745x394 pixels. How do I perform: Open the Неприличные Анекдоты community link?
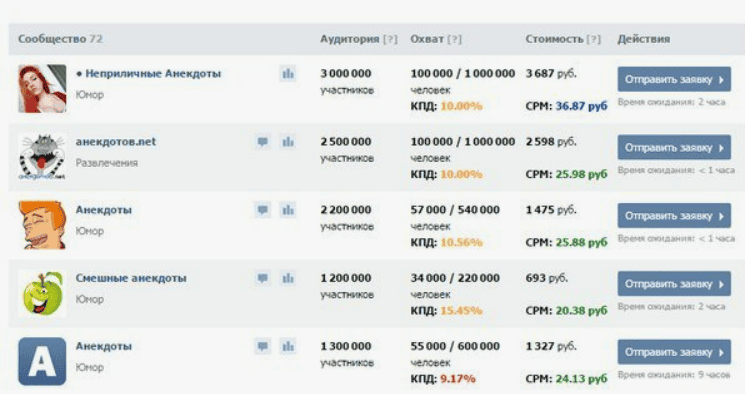(153, 74)
